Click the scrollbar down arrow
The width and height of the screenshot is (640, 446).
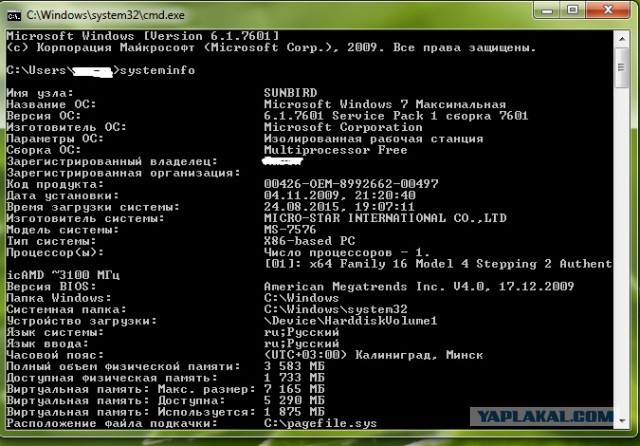click(622, 421)
